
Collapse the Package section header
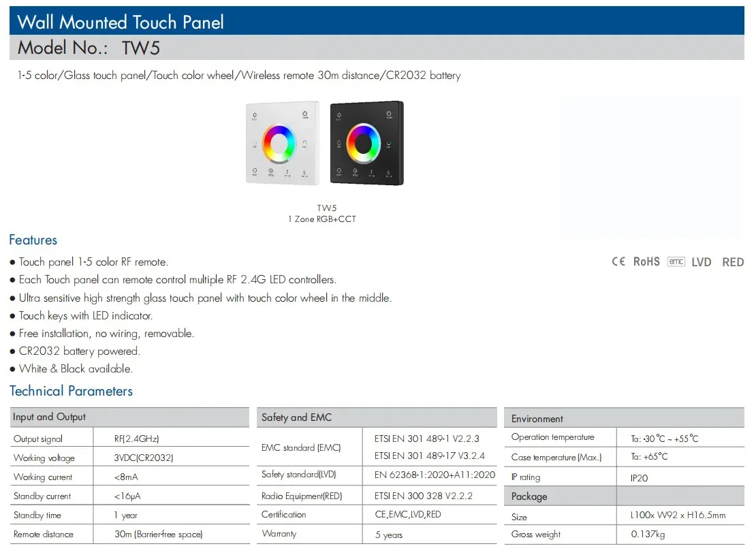530,496
